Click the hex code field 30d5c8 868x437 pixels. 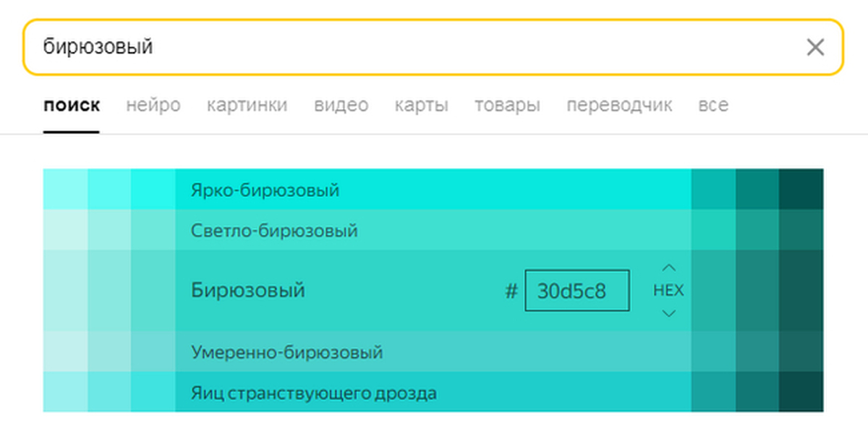pyautogui.click(x=576, y=291)
